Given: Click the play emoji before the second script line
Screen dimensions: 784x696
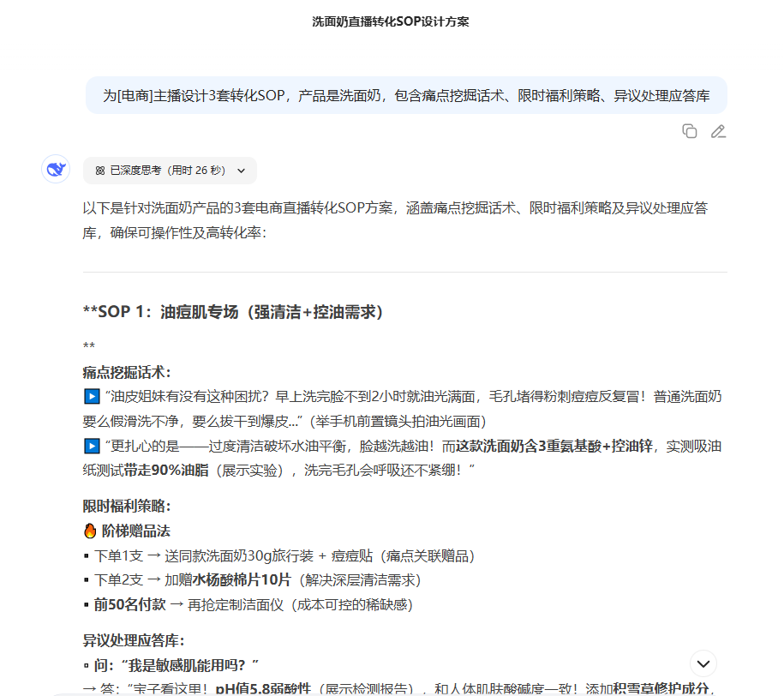Looking at the screenshot, I should tap(90, 445).
